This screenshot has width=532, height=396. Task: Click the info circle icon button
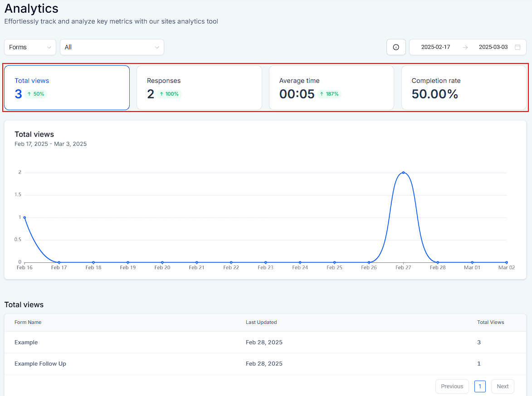pyautogui.click(x=396, y=47)
